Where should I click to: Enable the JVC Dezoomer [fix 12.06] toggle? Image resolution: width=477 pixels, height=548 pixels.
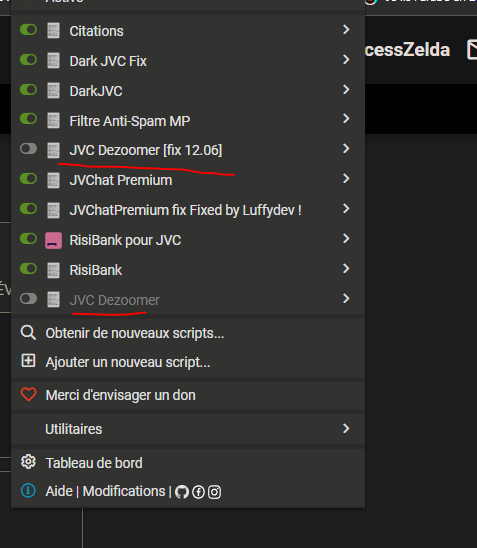point(28,149)
